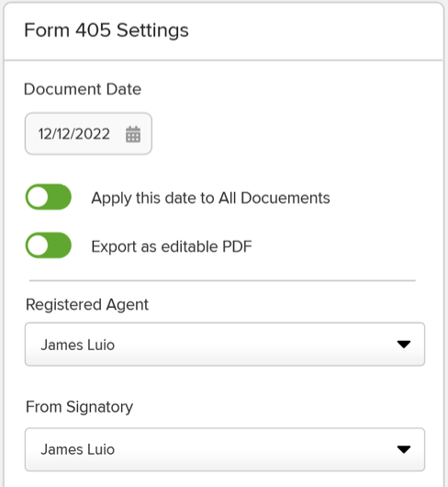Click the Registered Agent label
448x487 pixels.
click(x=87, y=305)
